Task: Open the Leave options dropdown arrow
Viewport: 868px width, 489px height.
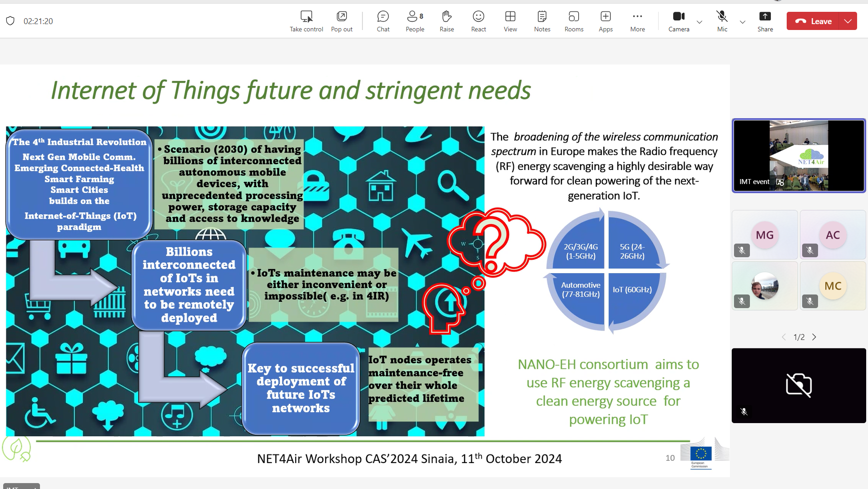Action: [848, 21]
